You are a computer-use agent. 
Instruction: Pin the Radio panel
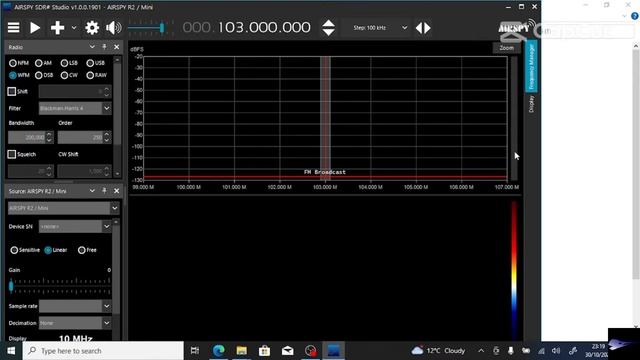click(104, 47)
